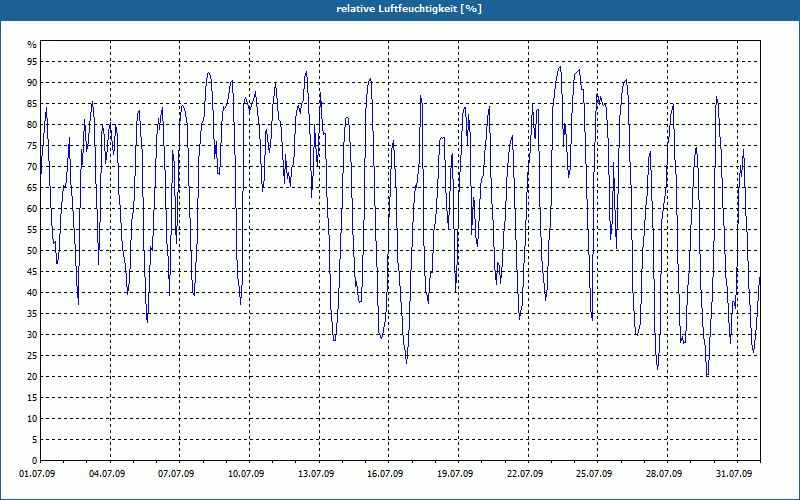Viewport: 800px width, 500px height.
Task: Click the y-axis value 50
Action: coord(32,251)
